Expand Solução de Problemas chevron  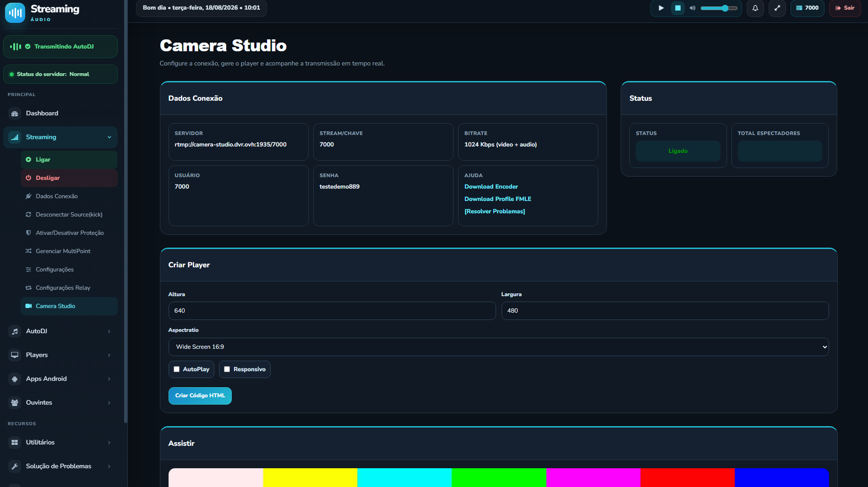point(109,466)
